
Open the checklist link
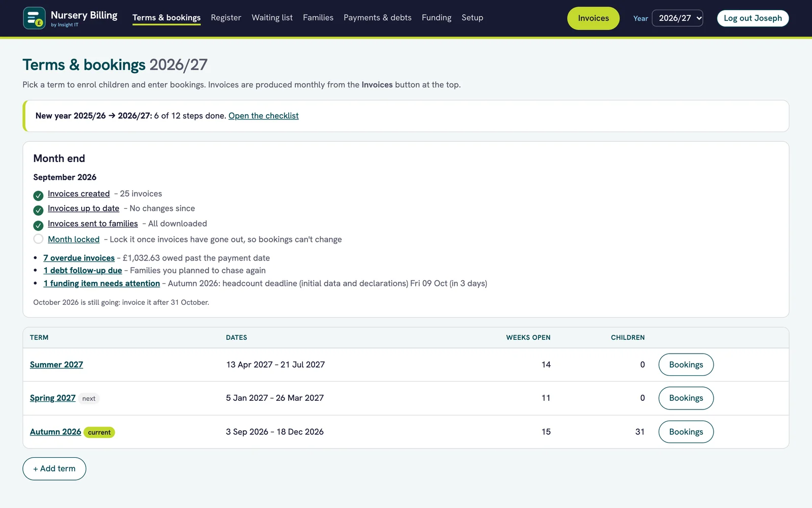(x=263, y=116)
